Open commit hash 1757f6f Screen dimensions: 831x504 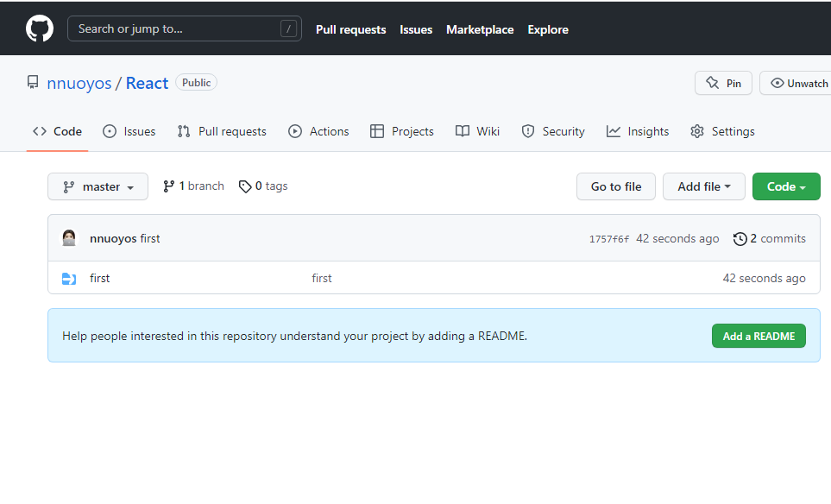click(x=609, y=239)
